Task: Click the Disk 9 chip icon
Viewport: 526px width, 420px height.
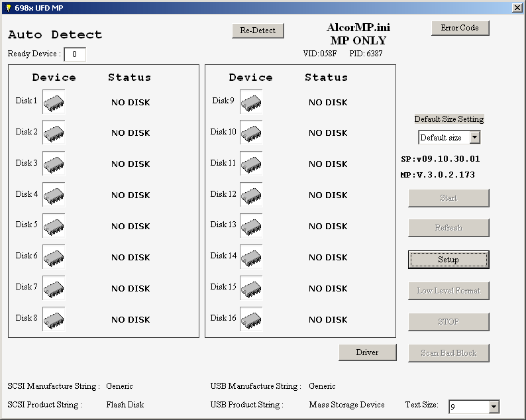Action: (250, 102)
